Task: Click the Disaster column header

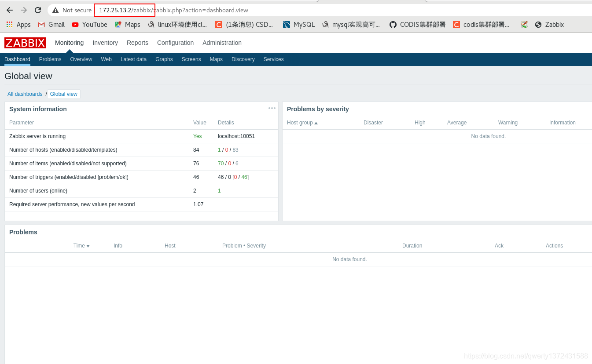Action: click(x=373, y=123)
